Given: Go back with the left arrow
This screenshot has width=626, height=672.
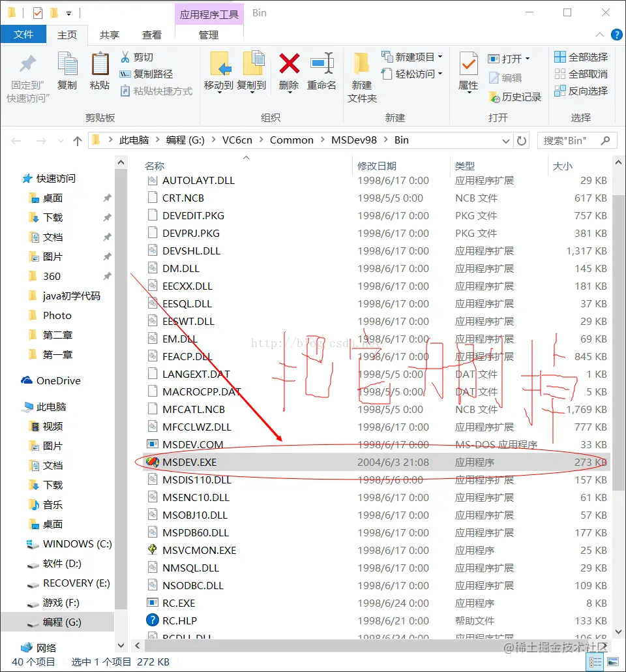Looking at the screenshot, I should 16,140.
